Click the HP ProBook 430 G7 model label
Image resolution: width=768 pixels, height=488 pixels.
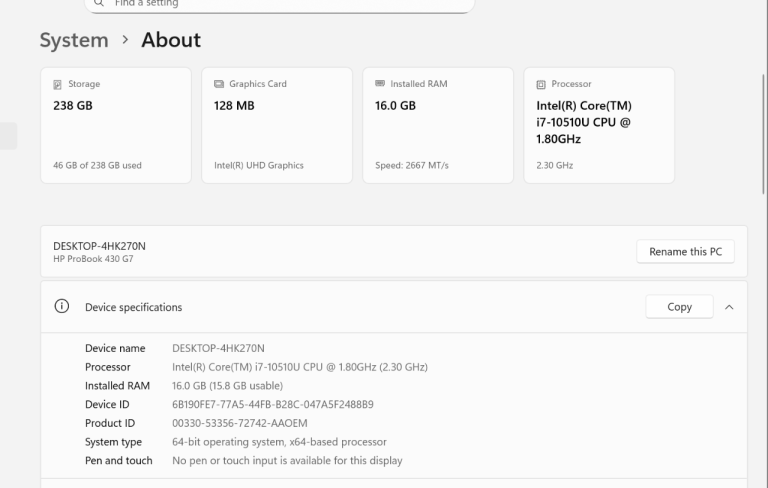click(94, 259)
